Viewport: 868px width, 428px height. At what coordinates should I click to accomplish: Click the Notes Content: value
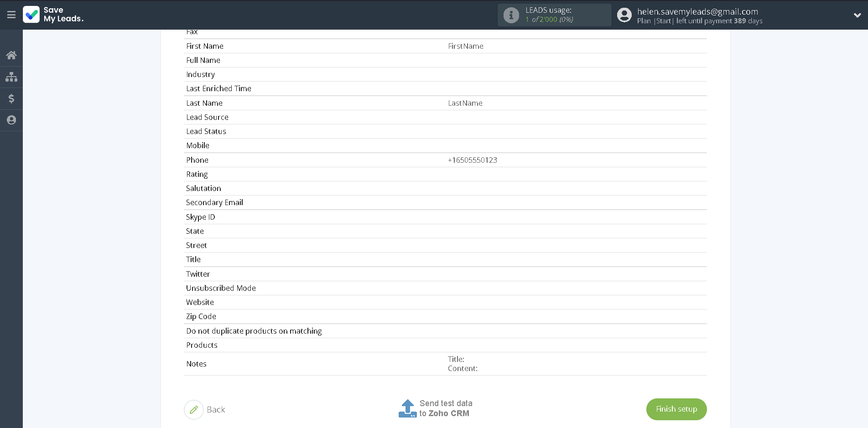(463, 368)
